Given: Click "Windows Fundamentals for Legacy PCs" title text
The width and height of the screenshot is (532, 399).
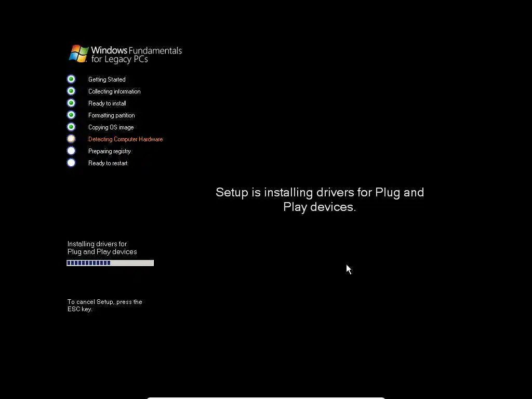Looking at the screenshot, I should [x=137, y=55].
